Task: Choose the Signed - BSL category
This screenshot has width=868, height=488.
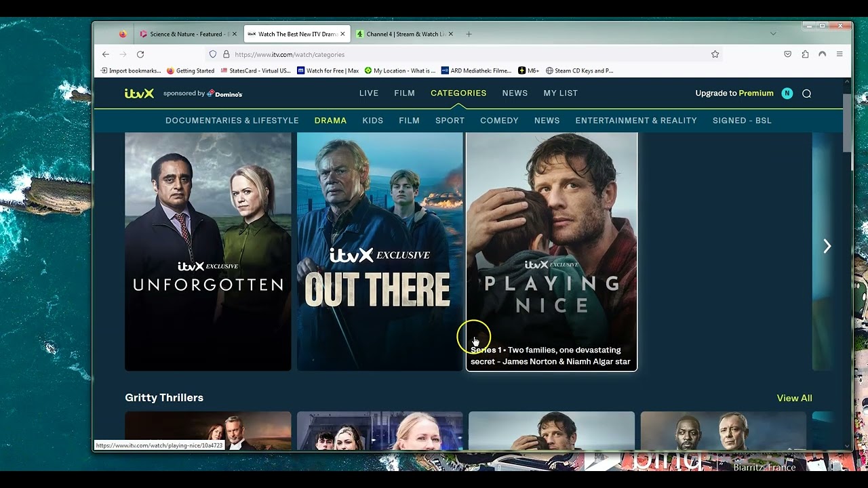Action: (742, 121)
